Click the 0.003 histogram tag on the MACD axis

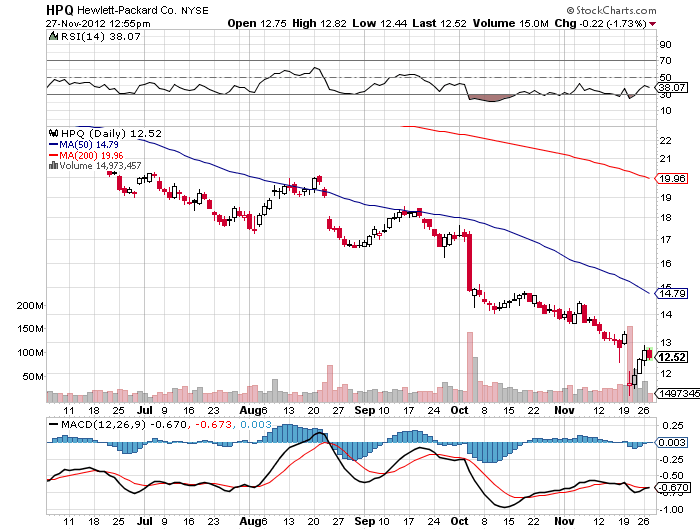pyautogui.click(x=671, y=442)
